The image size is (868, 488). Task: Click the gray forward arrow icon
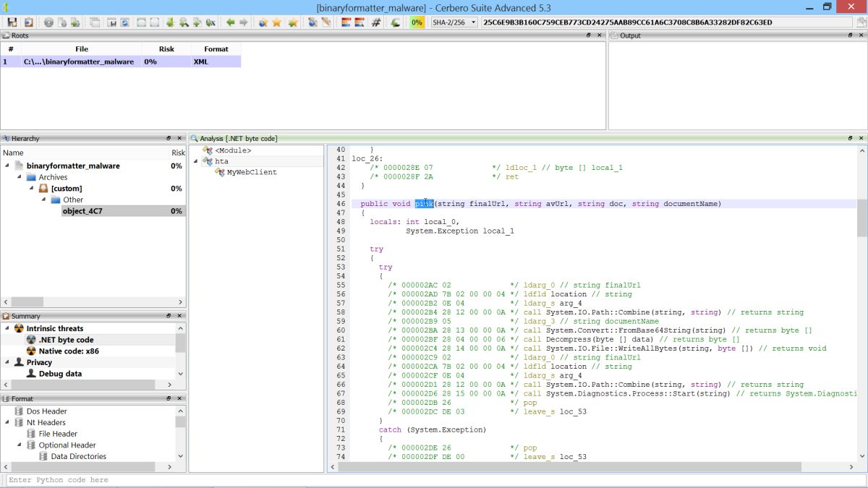[x=244, y=22]
